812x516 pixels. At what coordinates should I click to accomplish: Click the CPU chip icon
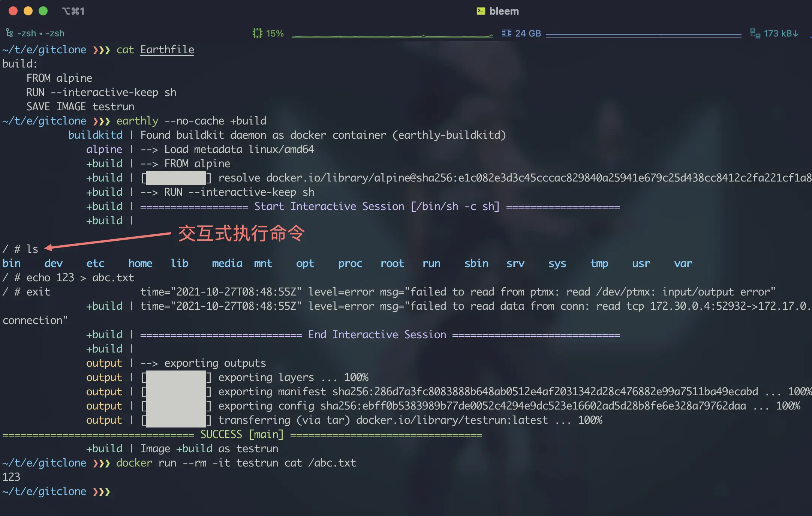[257, 33]
